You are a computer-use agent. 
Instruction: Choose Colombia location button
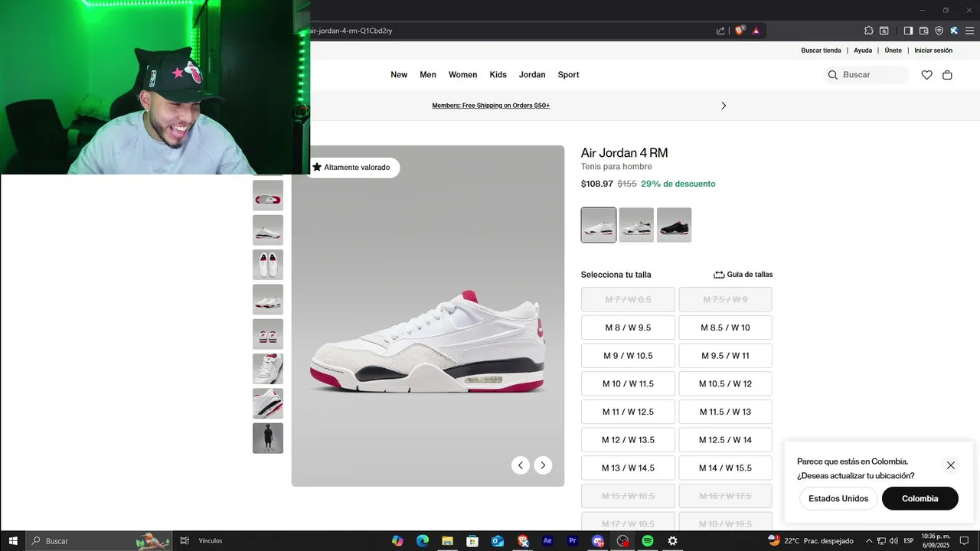pyautogui.click(x=920, y=498)
